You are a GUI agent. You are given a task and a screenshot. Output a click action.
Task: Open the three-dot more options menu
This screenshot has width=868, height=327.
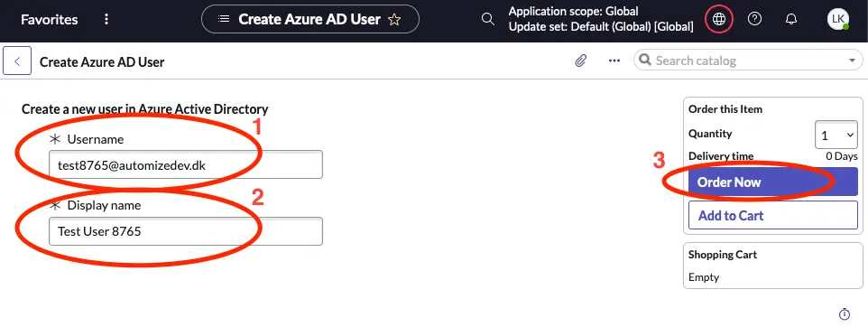pyautogui.click(x=614, y=61)
